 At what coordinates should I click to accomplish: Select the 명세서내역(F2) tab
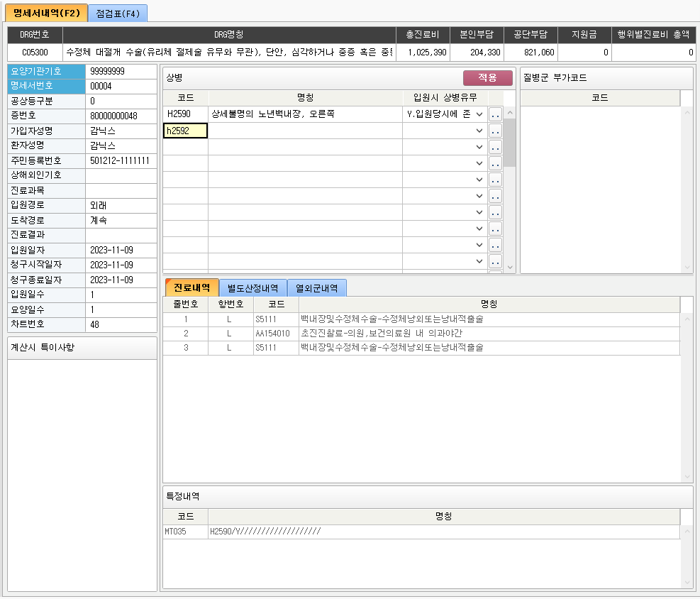tap(47, 13)
